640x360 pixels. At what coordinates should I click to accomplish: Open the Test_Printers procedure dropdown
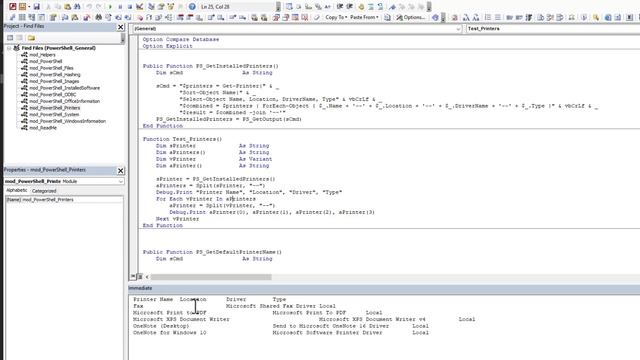tap(553, 29)
